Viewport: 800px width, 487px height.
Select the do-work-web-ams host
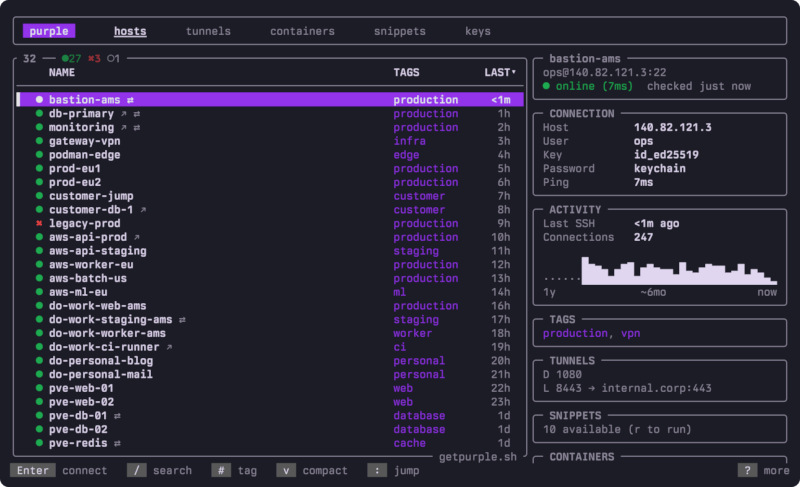click(x=270, y=306)
